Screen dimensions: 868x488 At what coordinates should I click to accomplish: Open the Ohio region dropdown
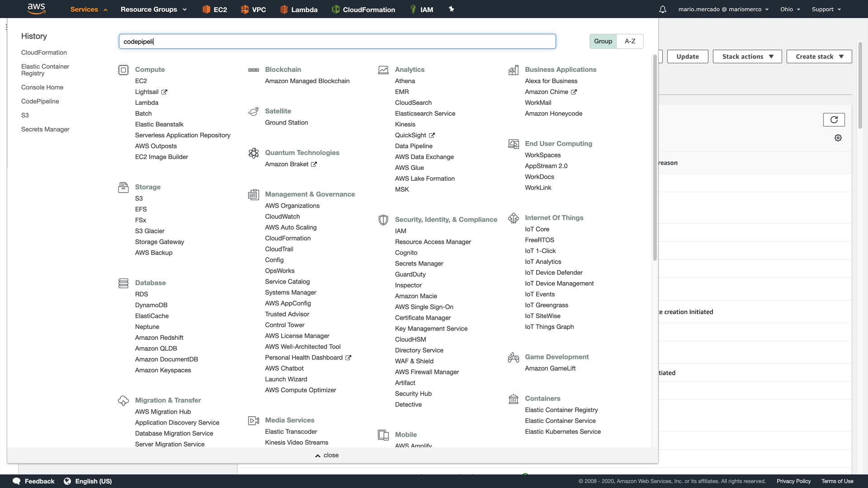tap(790, 9)
